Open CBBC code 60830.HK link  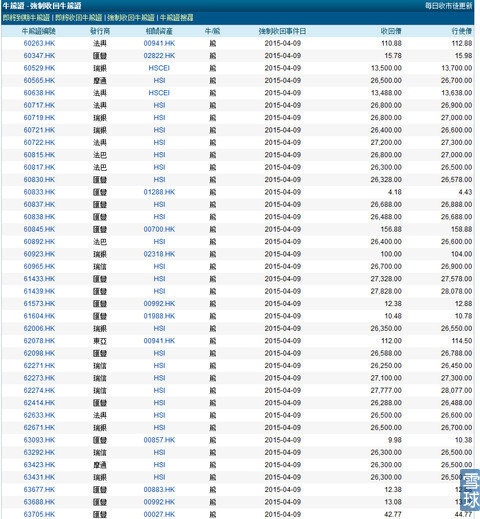click(x=39, y=180)
